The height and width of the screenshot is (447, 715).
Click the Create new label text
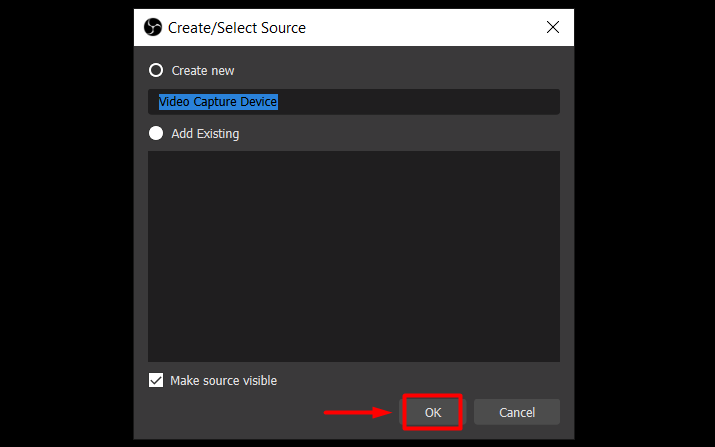pos(202,71)
